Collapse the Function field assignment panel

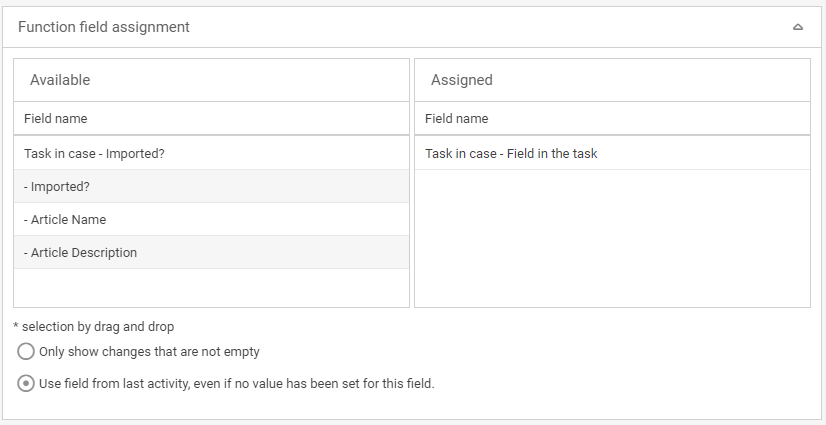(x=798, y=28)
